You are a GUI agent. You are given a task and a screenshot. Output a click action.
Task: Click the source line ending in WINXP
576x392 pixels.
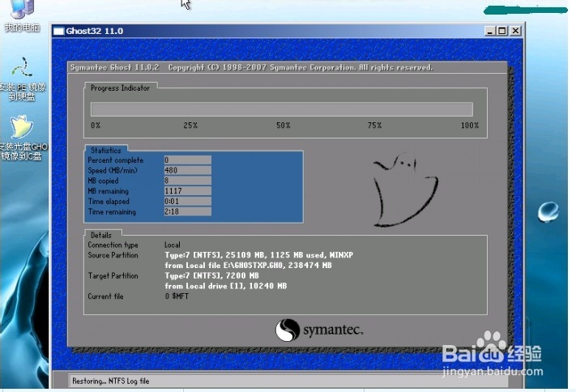pos(259,255)
